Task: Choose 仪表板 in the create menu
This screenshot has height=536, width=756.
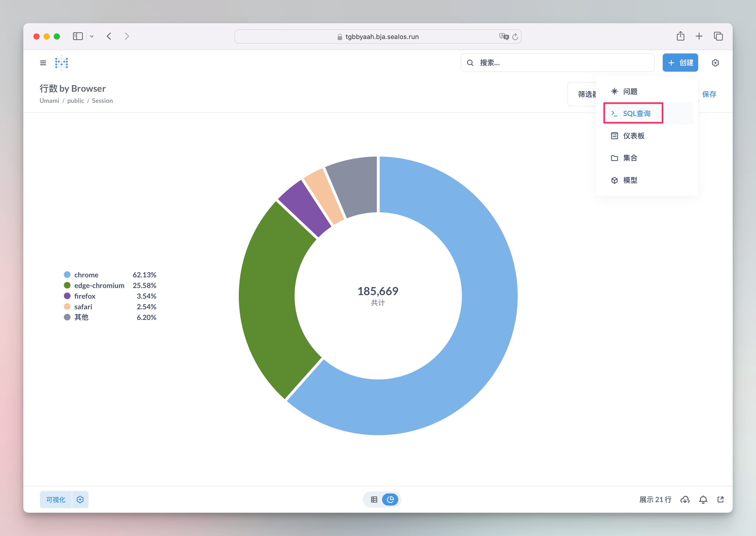Action: (633, 136)
